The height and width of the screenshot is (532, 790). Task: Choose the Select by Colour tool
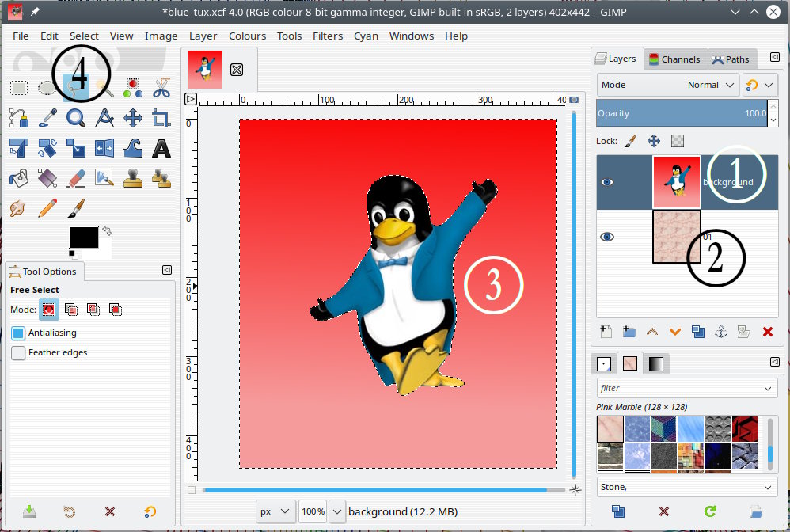(132, 88)
